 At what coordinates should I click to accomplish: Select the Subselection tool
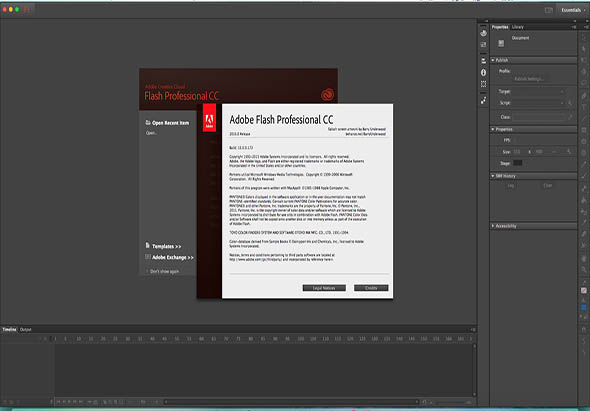(x=584, y=49)
